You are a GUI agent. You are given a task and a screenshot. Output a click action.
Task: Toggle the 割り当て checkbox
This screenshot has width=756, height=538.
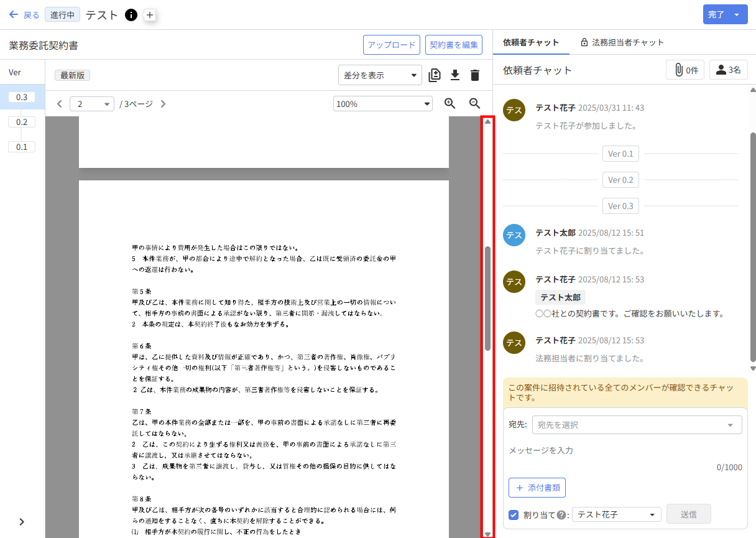514,514
